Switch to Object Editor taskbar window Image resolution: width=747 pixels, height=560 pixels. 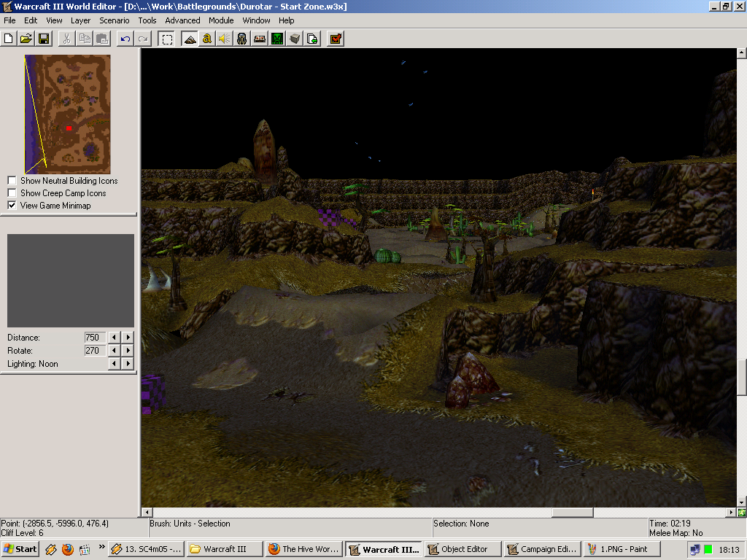click(x=463, y=549)
